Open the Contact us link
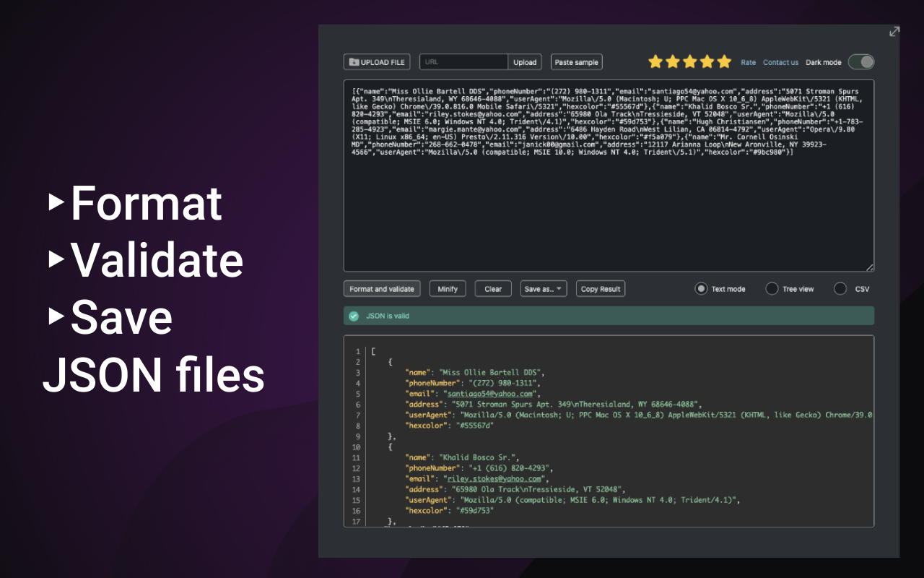 (780, 62)
